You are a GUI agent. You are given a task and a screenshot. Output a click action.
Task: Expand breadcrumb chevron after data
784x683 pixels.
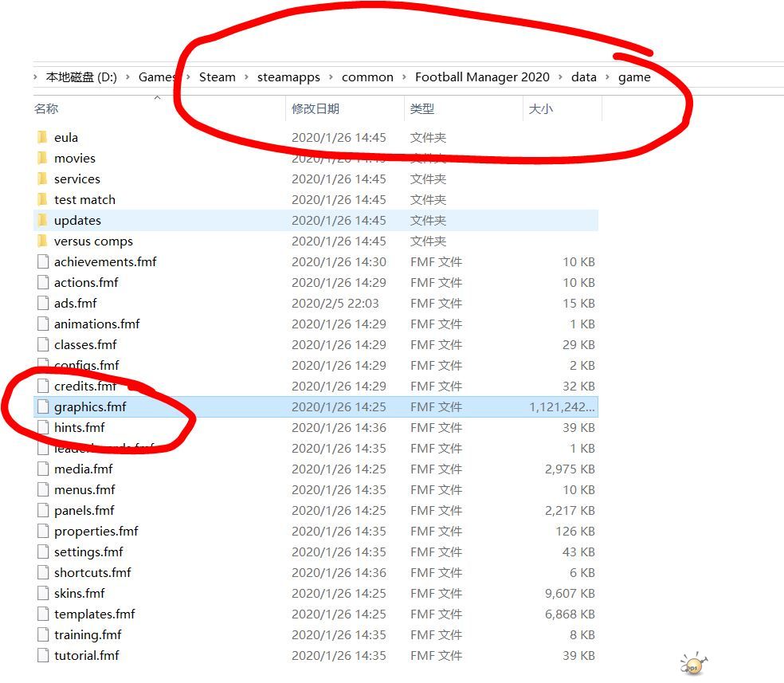[607, 77]
